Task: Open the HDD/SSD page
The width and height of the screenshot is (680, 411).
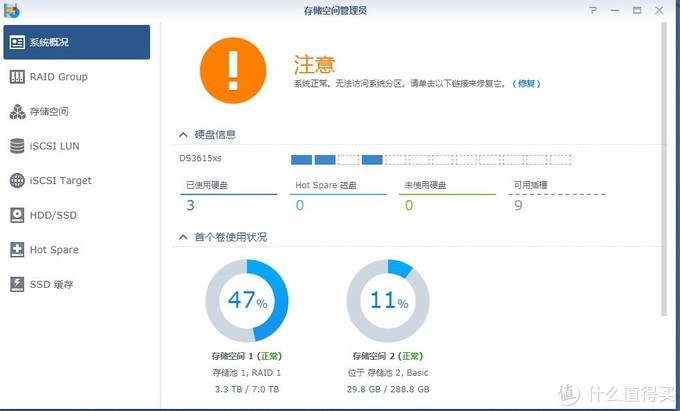Action: 77,215
